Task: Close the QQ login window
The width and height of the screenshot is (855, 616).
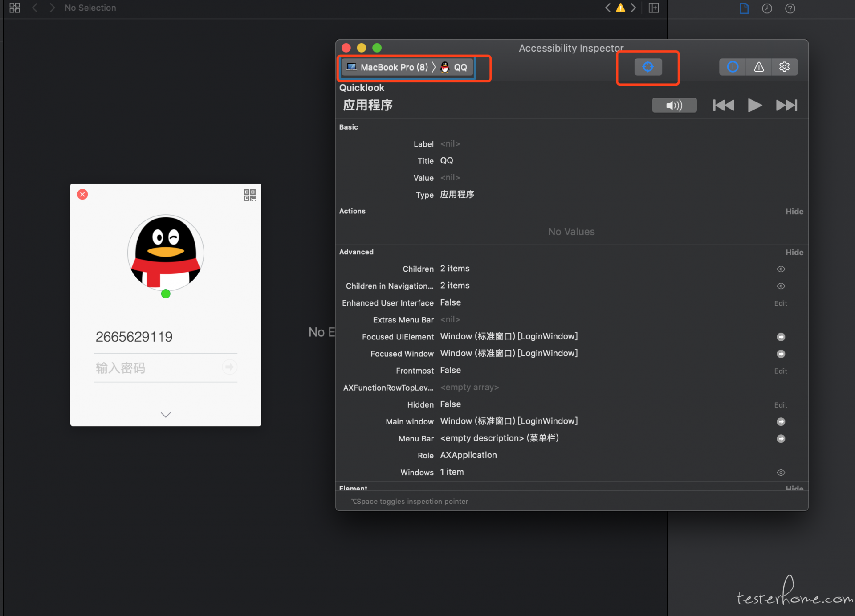Action: tap(82, 194)
